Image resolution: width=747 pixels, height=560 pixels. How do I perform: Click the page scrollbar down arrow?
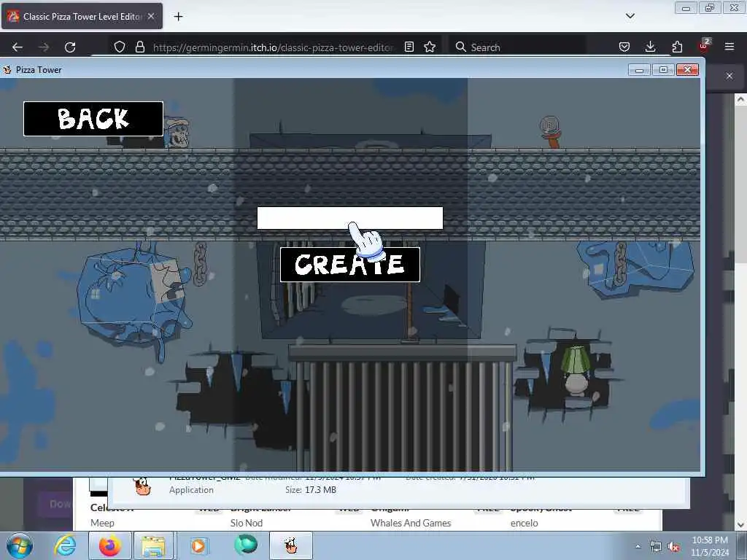coord(740,525)
